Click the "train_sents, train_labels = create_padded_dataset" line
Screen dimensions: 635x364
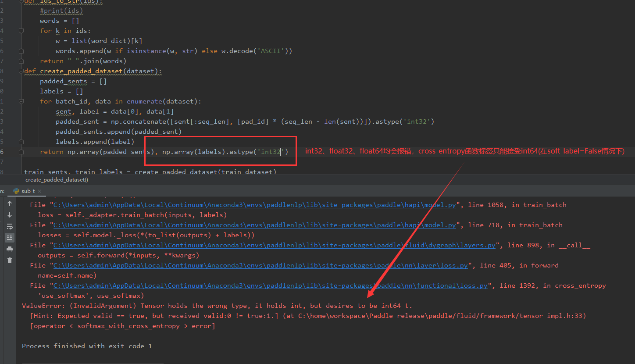point(150,172)
